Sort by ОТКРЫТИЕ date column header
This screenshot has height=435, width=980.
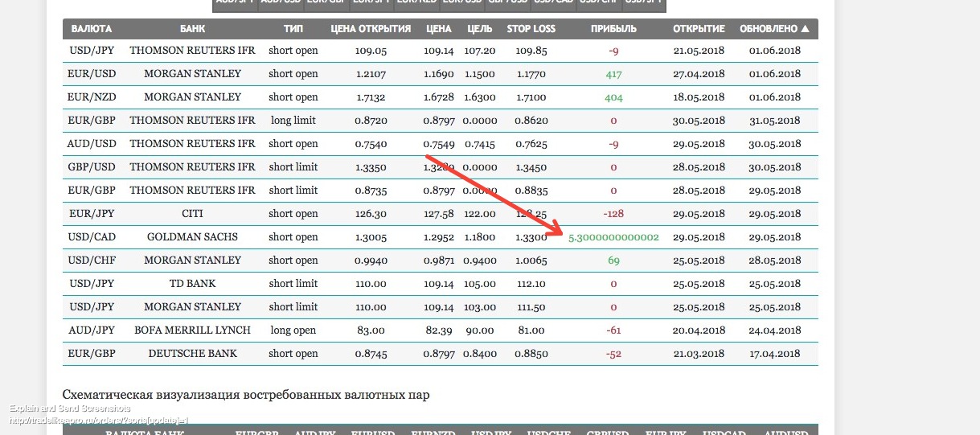(x=699, y=29)
